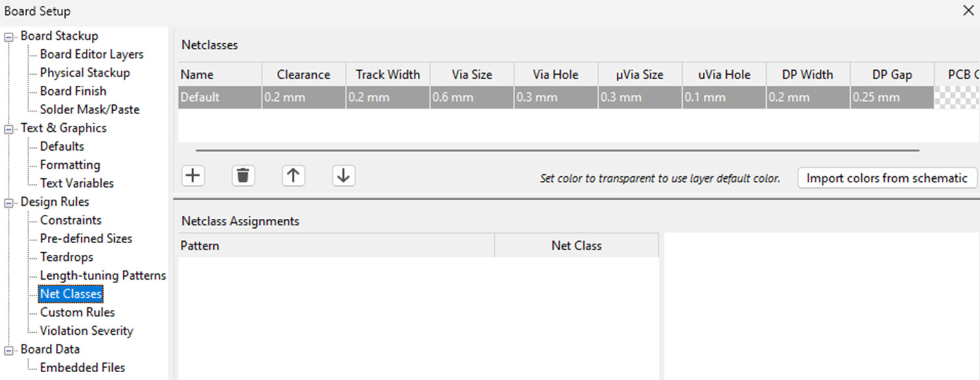Viewport: 980px width, 380px height.
Task: Add a new netclass with plus icon
Action: (193, 176)
